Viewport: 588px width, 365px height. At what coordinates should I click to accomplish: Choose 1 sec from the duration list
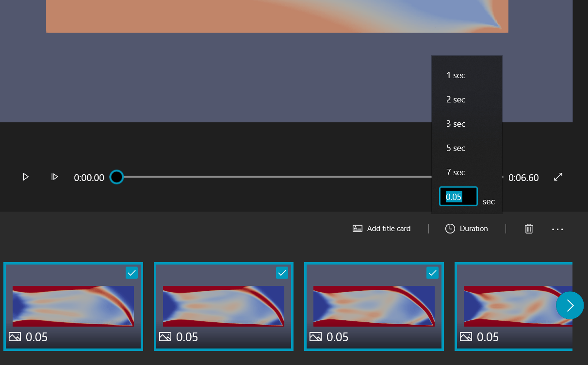pos(456,75)
